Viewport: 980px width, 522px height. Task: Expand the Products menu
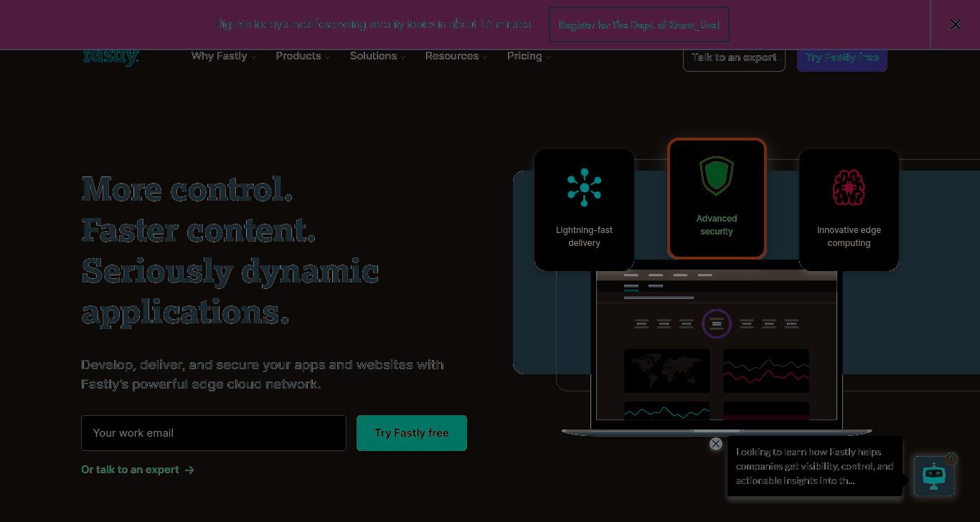(303, 56)
